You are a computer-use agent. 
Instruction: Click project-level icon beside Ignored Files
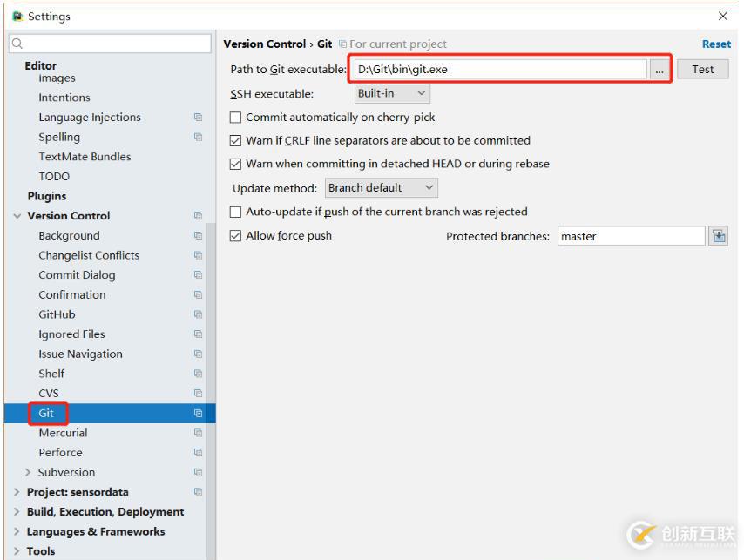click(x=198, y=334)
